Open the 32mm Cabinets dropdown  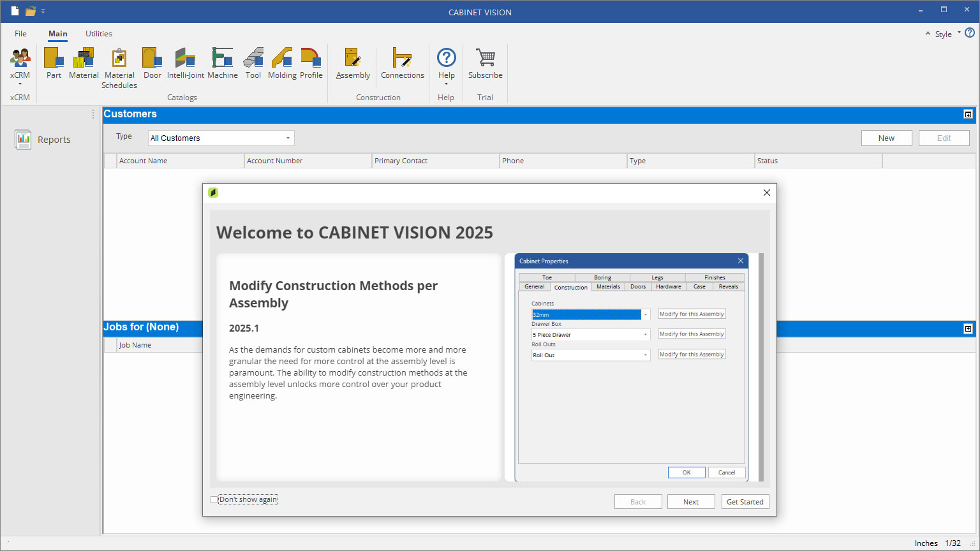[x=646, y=314]
